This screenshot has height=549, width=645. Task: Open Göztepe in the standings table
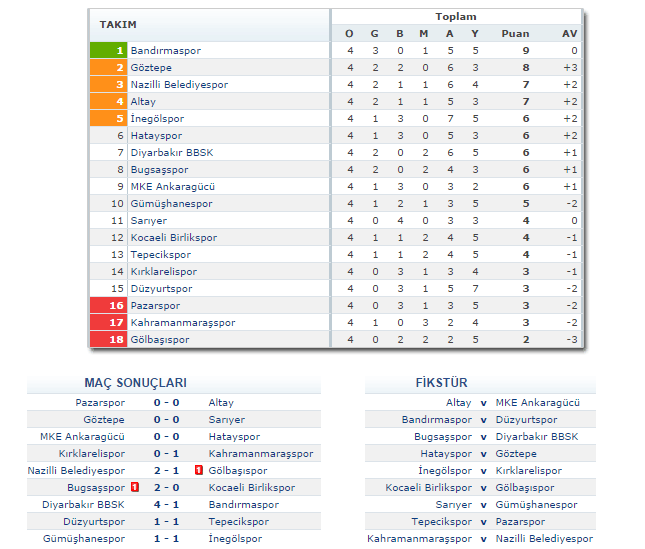(x=151, y=67)
